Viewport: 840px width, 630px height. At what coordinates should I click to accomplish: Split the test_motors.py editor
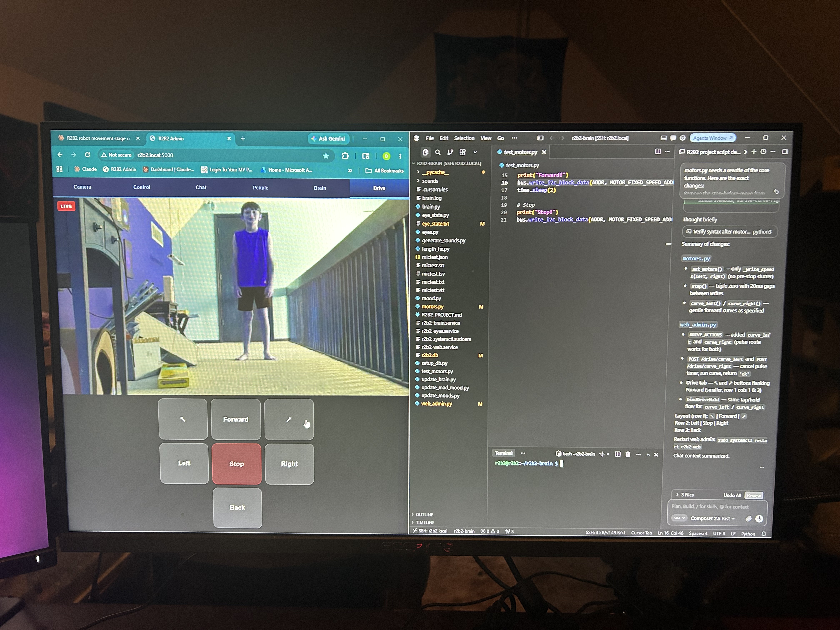[x=658, y=151]
